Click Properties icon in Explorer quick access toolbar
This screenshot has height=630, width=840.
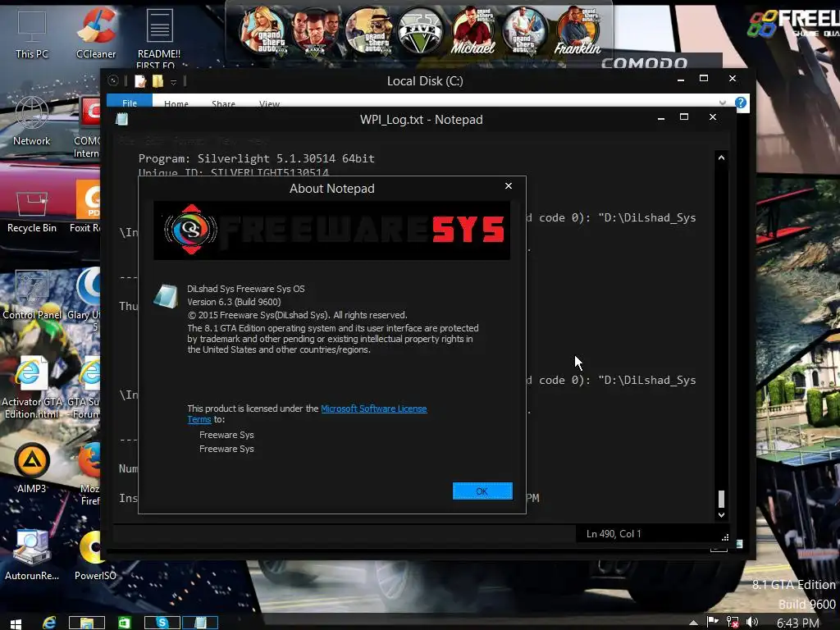140,81
